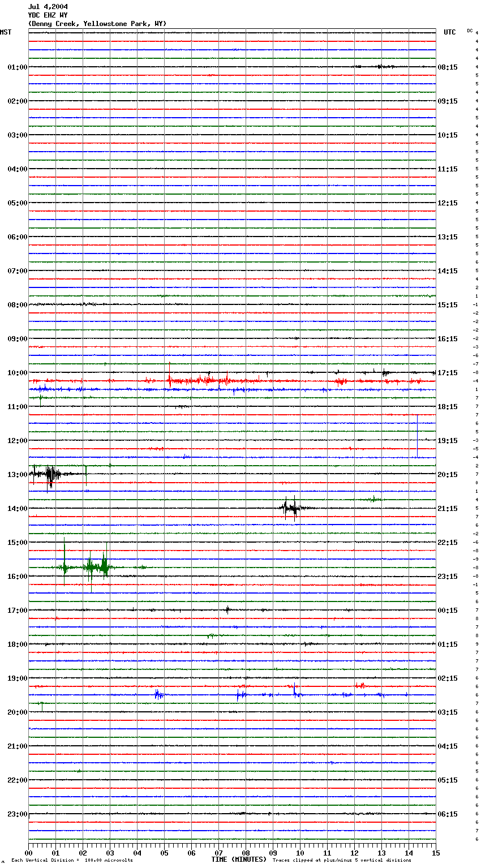Click the MST time label '15:00'
Viewport: 481px width, 868px height.
point(17,543)
